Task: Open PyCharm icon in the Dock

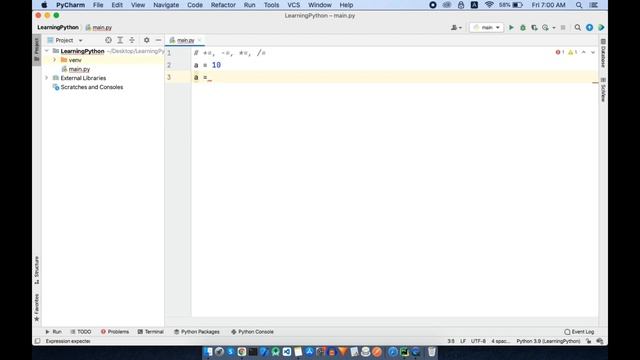Action: [404, 351]
